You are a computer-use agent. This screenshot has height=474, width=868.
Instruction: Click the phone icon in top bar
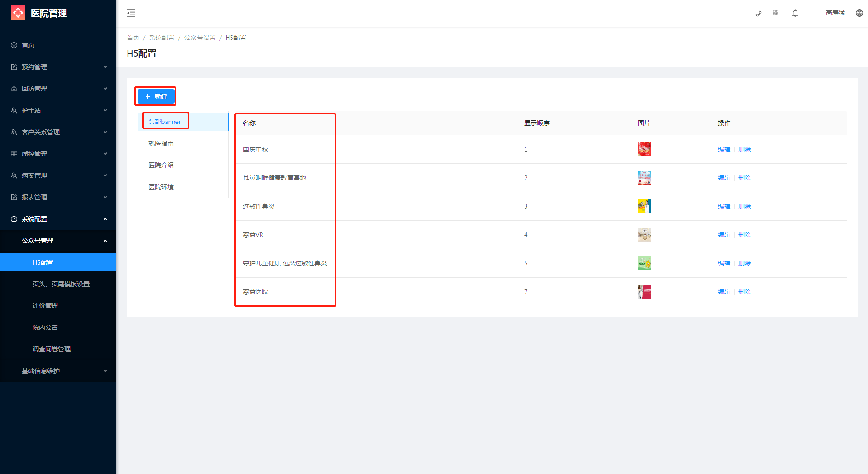(759, 13)
